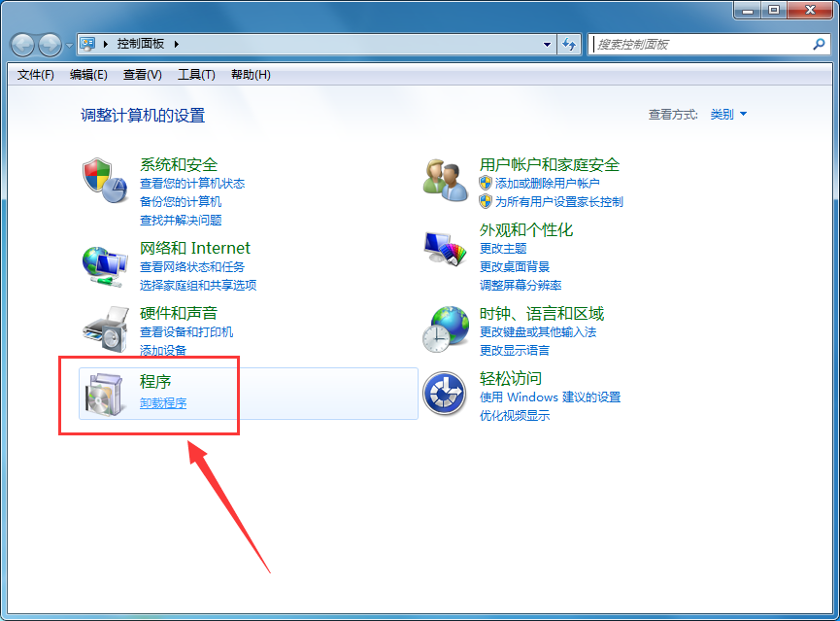Open the 帮助(H) menu
Viewport: 840px width, 621px height.
coord(251,75)
